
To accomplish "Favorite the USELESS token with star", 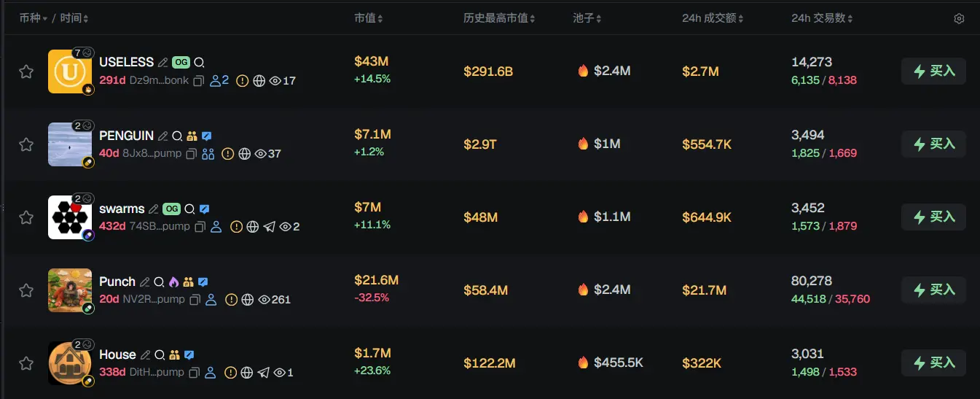I will click(26, 71).
